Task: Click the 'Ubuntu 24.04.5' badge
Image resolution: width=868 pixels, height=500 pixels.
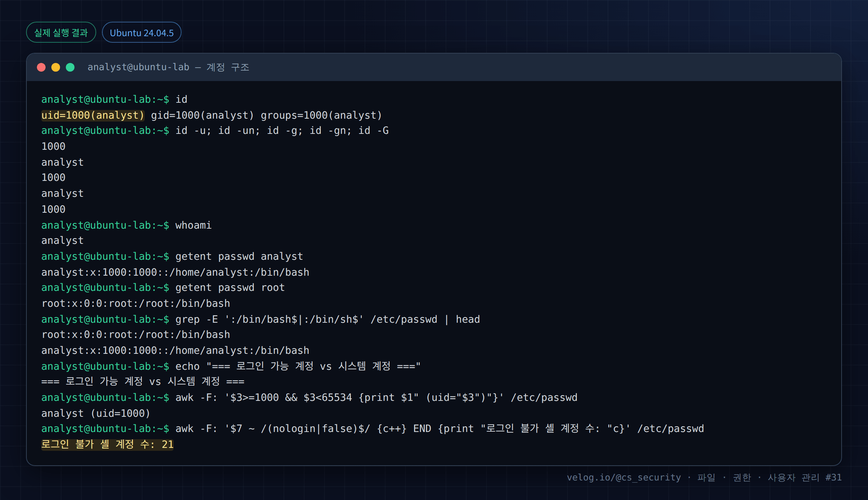Action: click(x=142, y=33)
